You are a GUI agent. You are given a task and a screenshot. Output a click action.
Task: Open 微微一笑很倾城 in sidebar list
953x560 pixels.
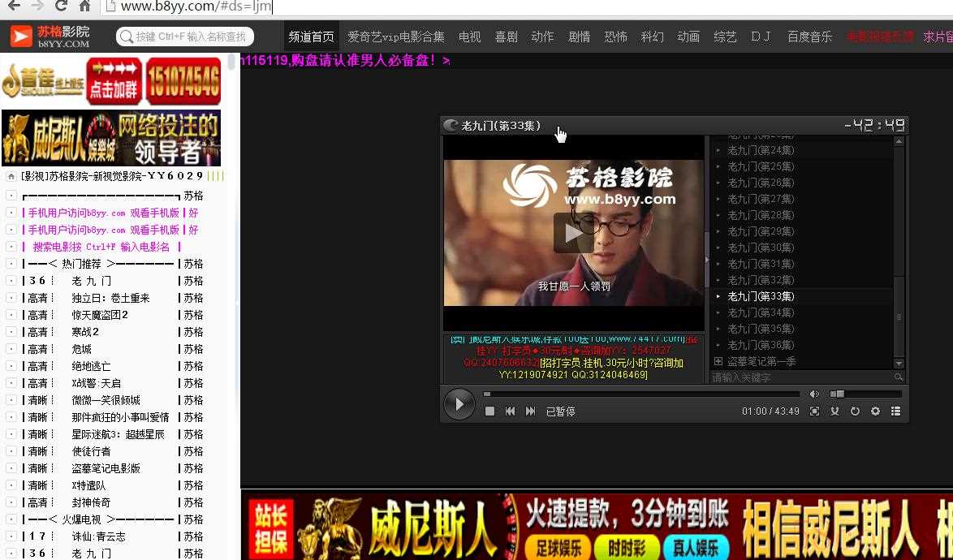tap(106, 399)
